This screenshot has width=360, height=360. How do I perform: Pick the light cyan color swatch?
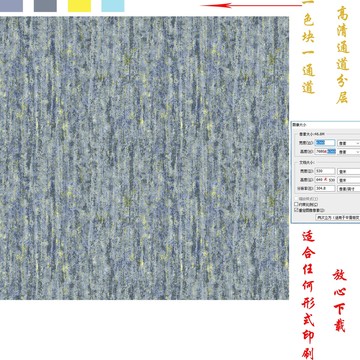(x=113, y=6)
